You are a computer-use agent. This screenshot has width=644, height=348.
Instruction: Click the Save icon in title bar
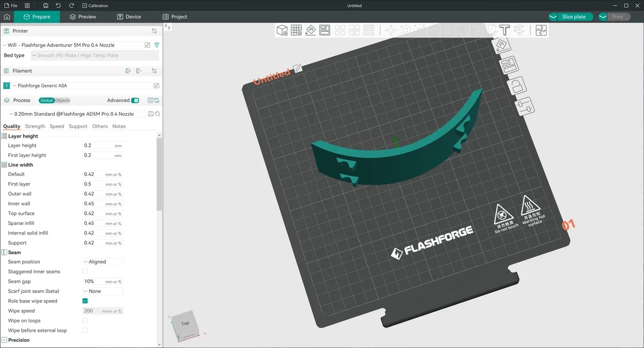click(x=46, y=6)
